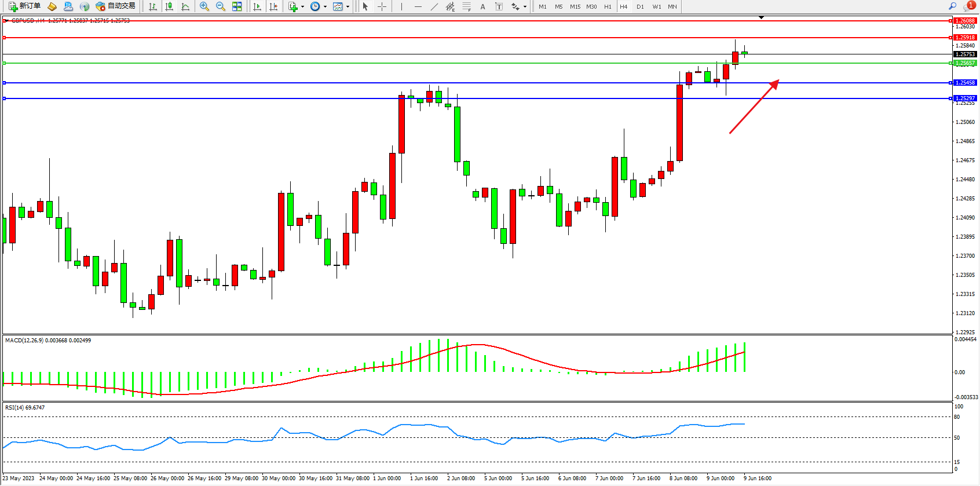Select the text 'A' drawing tool

tap(482, 6)
